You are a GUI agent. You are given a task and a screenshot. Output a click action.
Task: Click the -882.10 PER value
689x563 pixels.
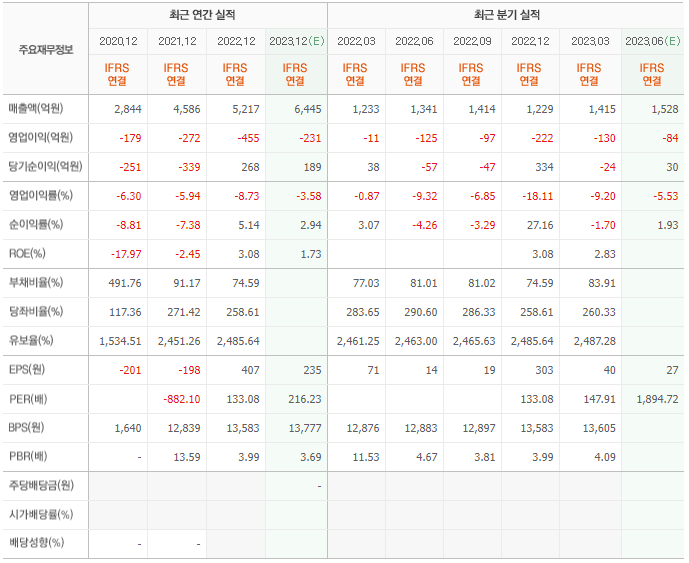click(x=182, y=399)
